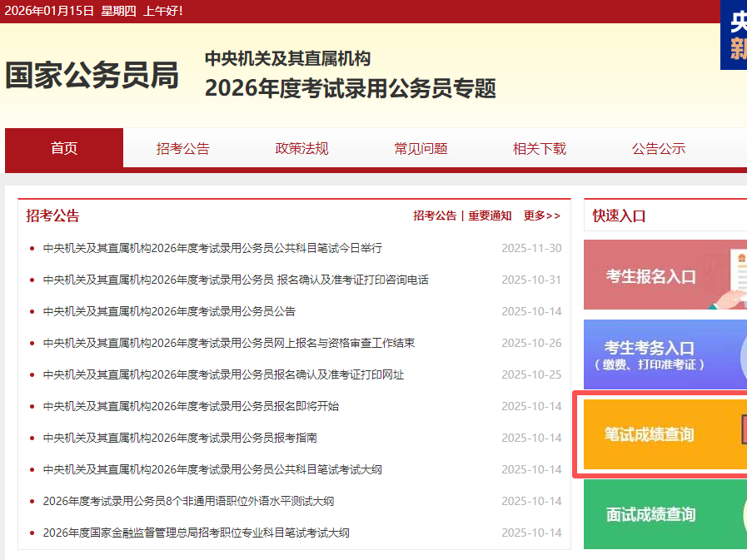Screen dimensions: 747x560
Task: Open the 公共科目笔试今日举行 announcement
Action: 212,248
